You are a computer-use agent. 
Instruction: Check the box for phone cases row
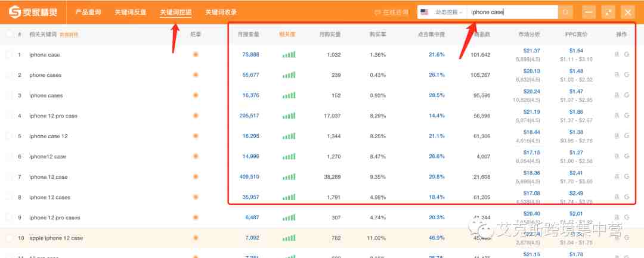(9, 75)
